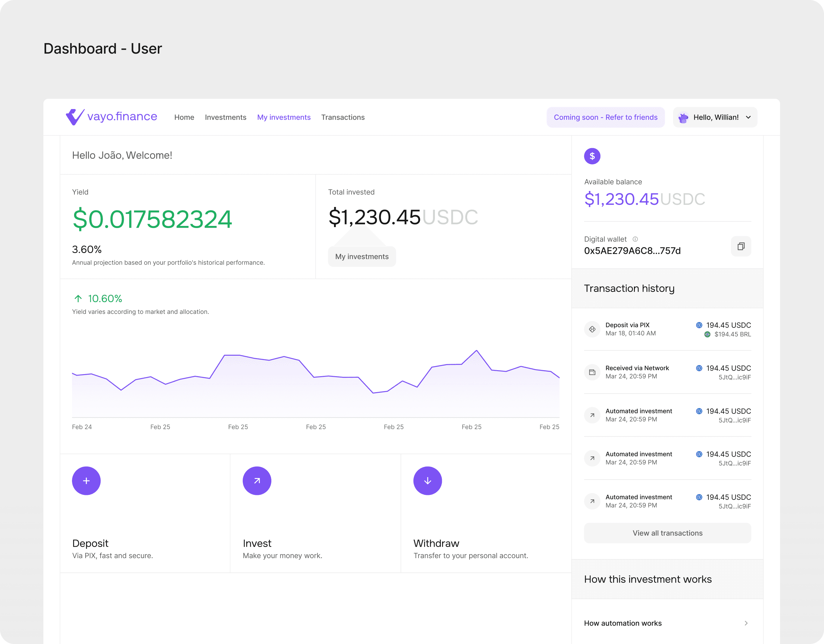This screenshot has width=824, height=644.
Task: Click the Invest arrow icon
Action: tap(257, 481)
